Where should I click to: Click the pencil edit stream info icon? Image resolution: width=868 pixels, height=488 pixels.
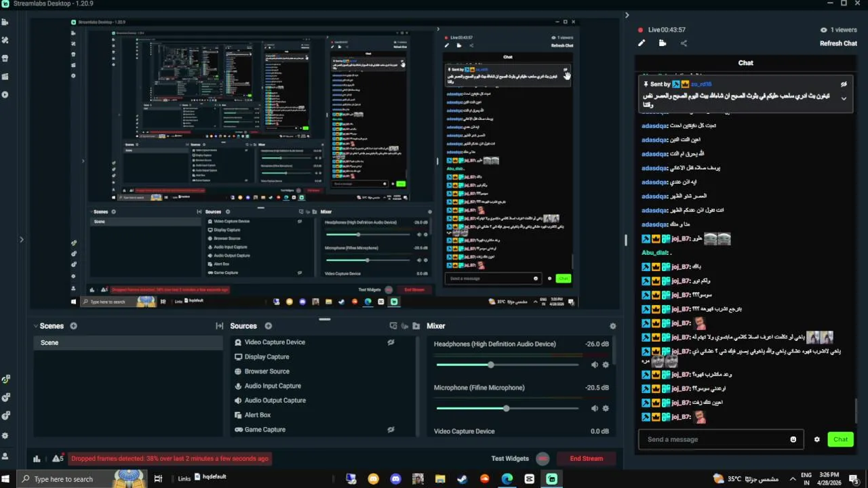(x=642, y=43)
